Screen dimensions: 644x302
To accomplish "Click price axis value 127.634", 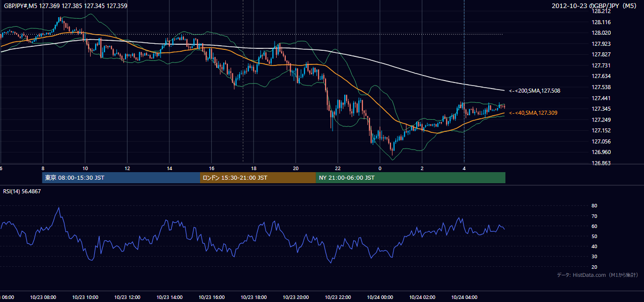I will [601, 76].
